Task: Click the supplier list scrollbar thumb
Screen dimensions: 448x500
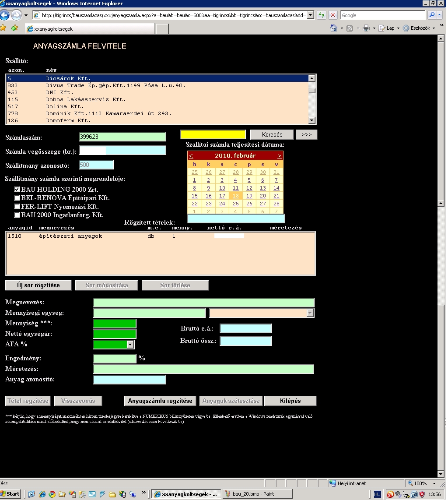Action: click(x=312, y=91)
